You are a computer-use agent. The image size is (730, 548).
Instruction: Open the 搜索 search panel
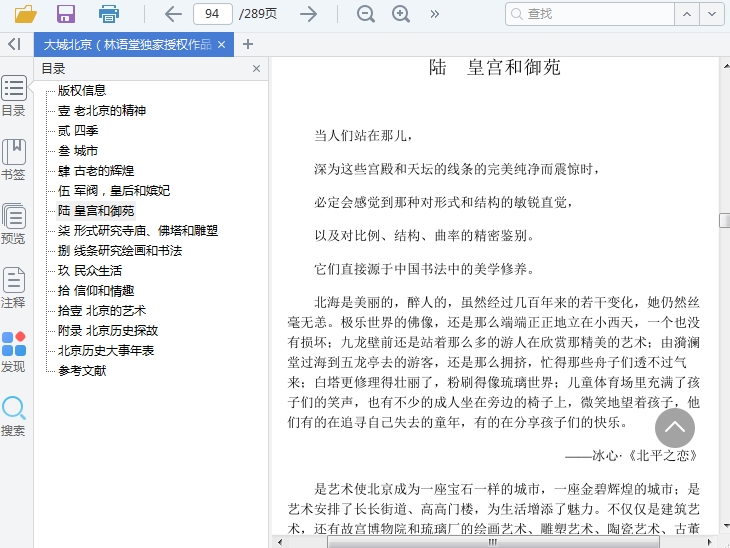(x=14, y=416)
